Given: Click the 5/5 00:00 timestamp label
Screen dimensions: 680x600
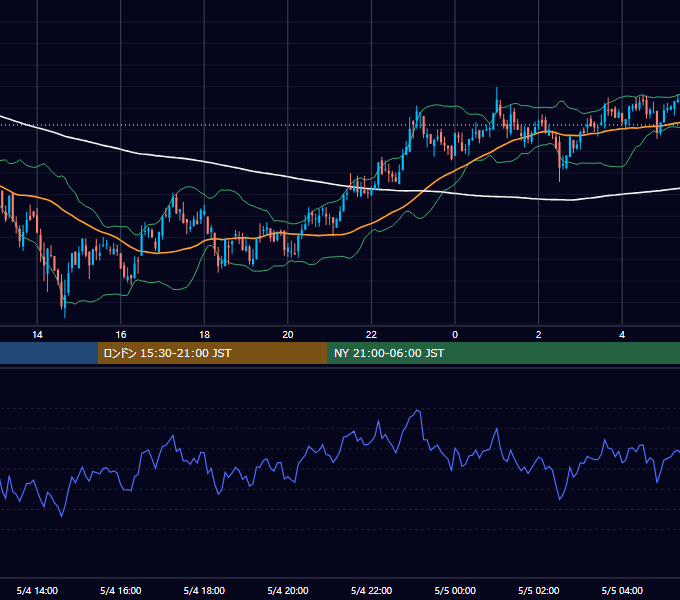Looking at the screenshot, I should click(x=455, y=591).
